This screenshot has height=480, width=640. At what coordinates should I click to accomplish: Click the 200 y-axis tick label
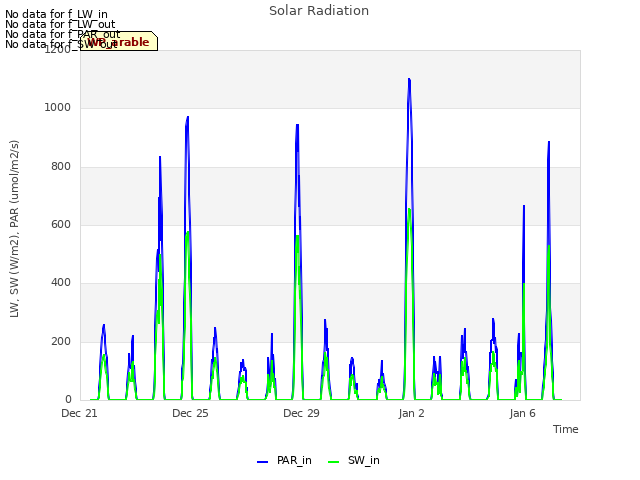[x=61, y=341]
